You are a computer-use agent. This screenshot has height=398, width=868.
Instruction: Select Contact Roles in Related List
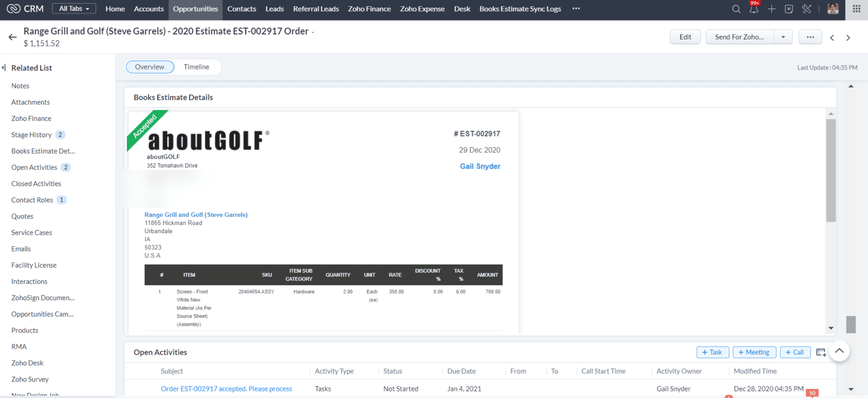pyautogui.click(x=32, y=200)
